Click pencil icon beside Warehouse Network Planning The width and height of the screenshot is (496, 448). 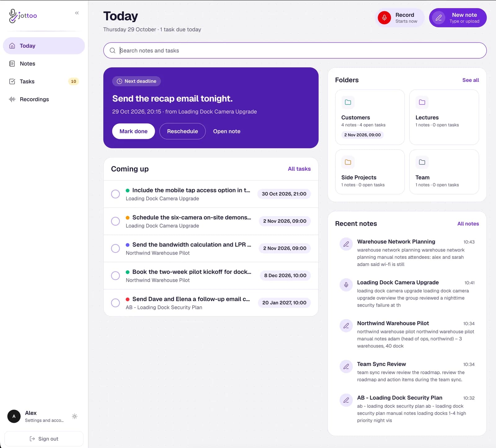pyautogui.click(x=346, y=244)
